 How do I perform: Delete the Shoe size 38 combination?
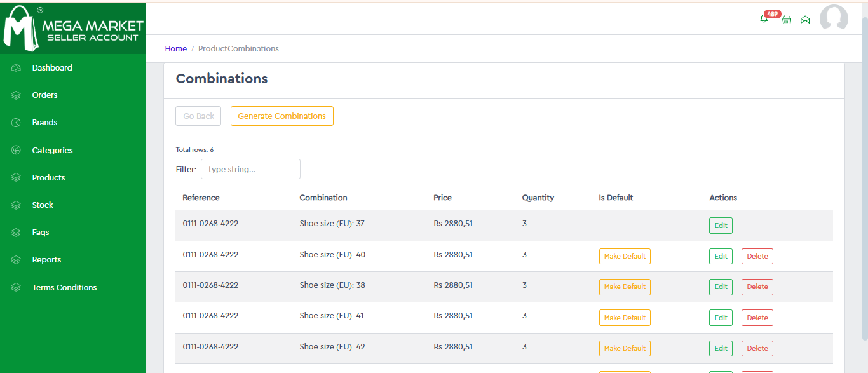pos(757,287)
